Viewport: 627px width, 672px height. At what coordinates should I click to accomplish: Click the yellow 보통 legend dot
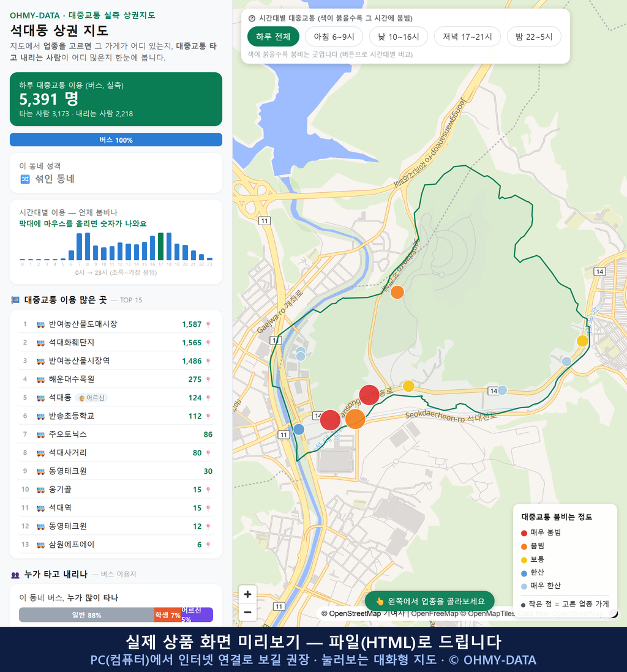[x=524, y=560]
